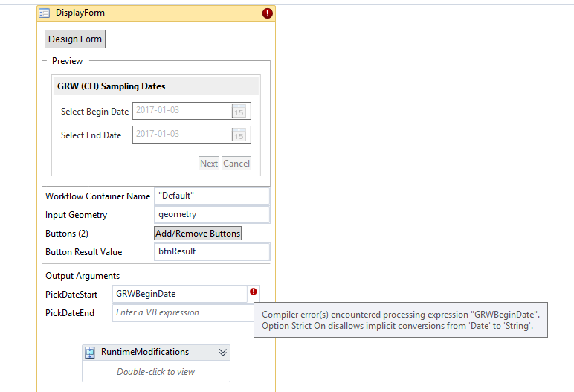Click the 'GRW (CH) Sampling Dates' form title
Viewport: 574px width, 392px height.
coord(112,86)
